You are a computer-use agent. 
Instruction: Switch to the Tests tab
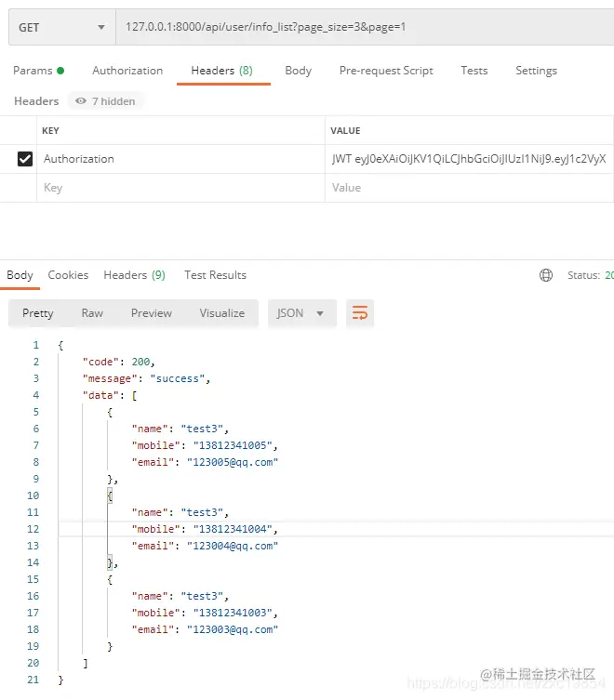pyautogui.click(x=474, y=71)
